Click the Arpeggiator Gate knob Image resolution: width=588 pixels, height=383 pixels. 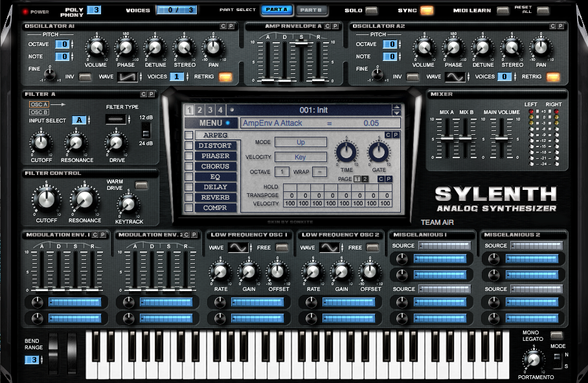point(379,152)
